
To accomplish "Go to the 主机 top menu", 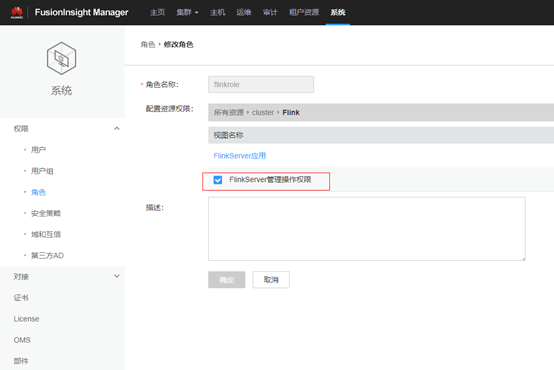I will (x=217, y=12).
